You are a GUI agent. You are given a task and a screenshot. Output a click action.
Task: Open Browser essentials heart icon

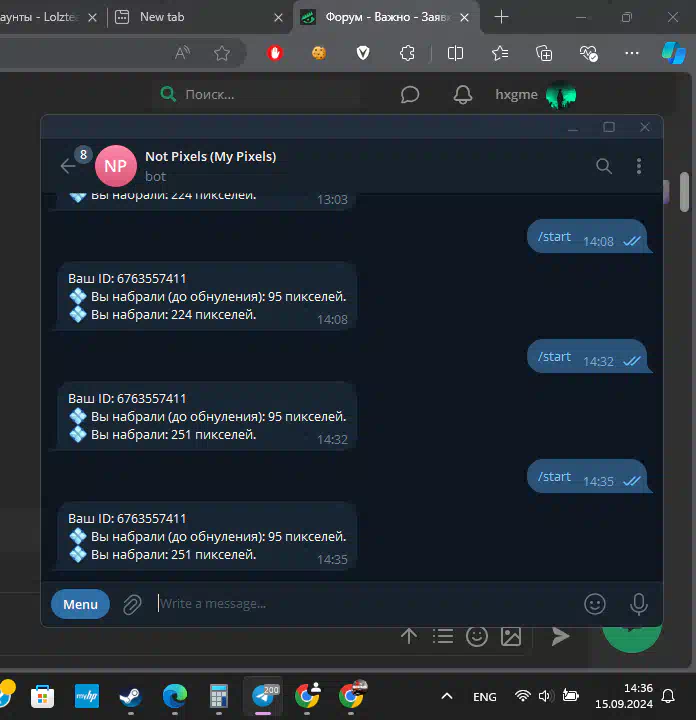pyautogui.click(x=588, y=53)
